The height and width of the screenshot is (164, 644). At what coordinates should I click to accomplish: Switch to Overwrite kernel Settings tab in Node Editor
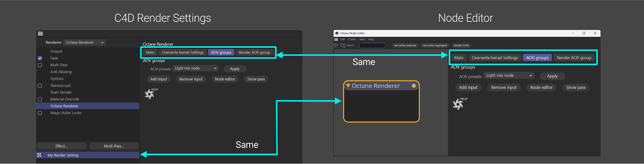point(495,58)
